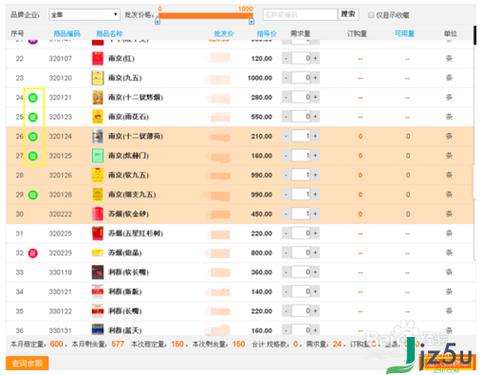The height and width of the screenshot is (375, 484).
Task: Open product image of 南京(细支九五)
Action: pos(98,194)
